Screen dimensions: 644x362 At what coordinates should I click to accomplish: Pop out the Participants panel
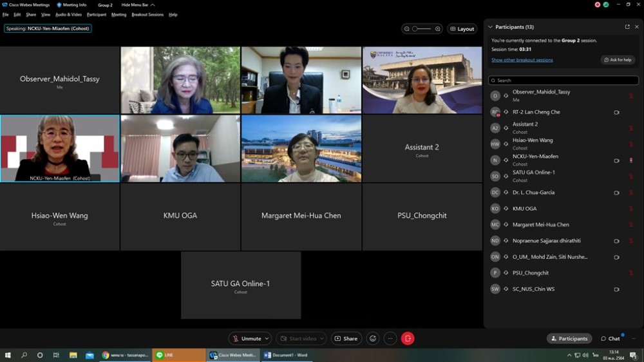click(627, 27)
